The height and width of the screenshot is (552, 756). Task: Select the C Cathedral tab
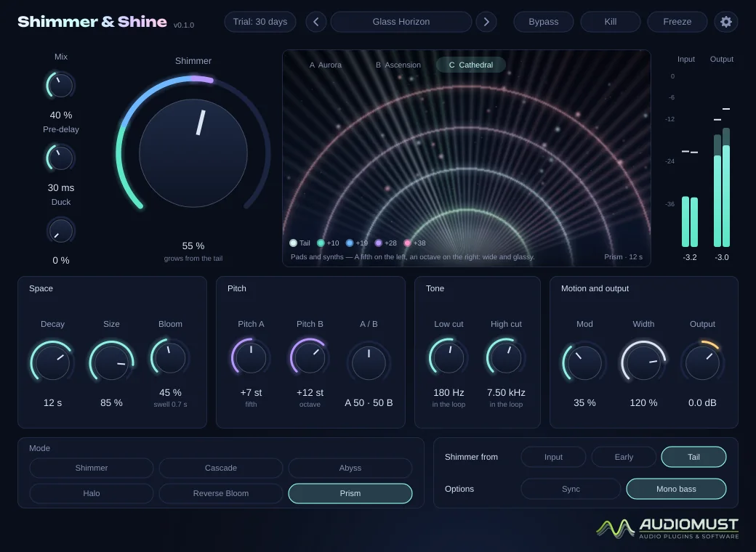(471, 65)
